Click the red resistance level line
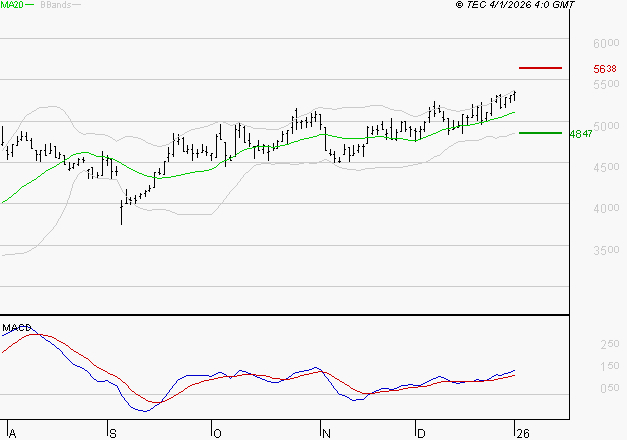 tap(540, 68)
